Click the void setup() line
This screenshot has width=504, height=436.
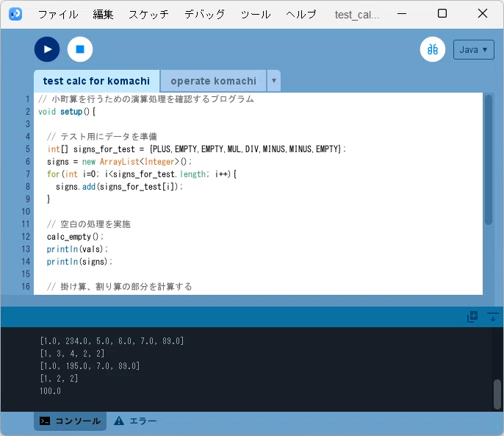(67, 112)
